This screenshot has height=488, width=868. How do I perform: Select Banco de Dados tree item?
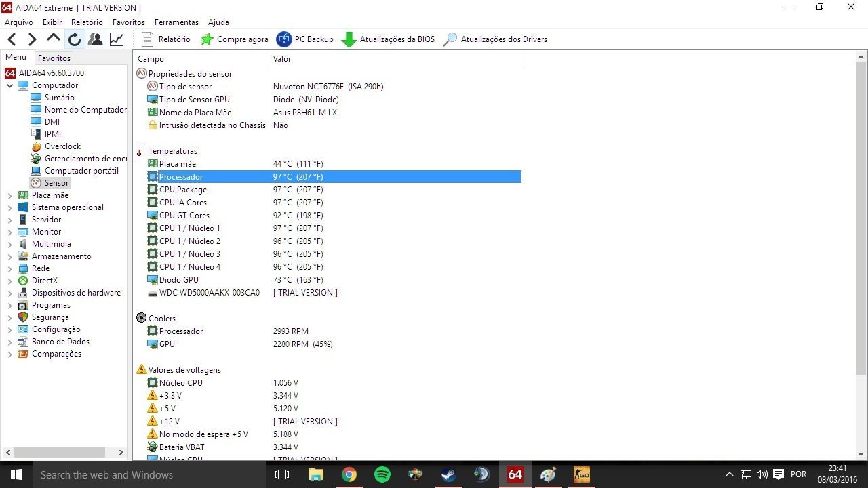pyautogui.click(x=60, y=342)
